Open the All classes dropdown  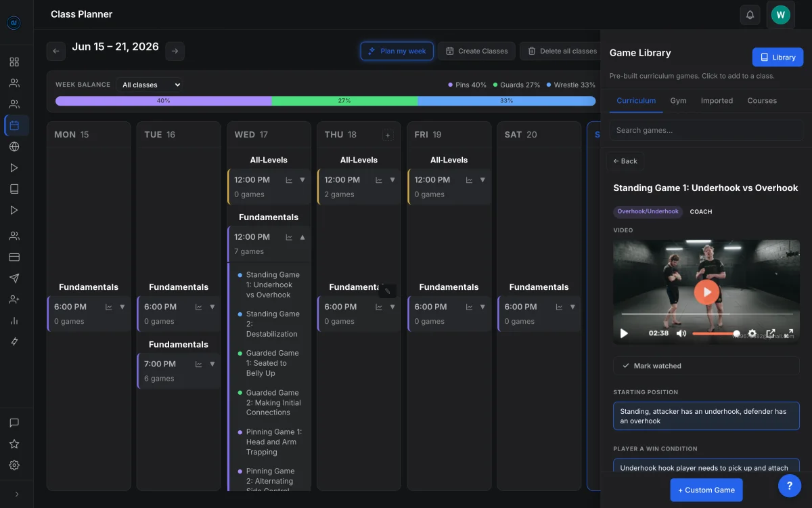pyautogui.click(x=150, y=85)
